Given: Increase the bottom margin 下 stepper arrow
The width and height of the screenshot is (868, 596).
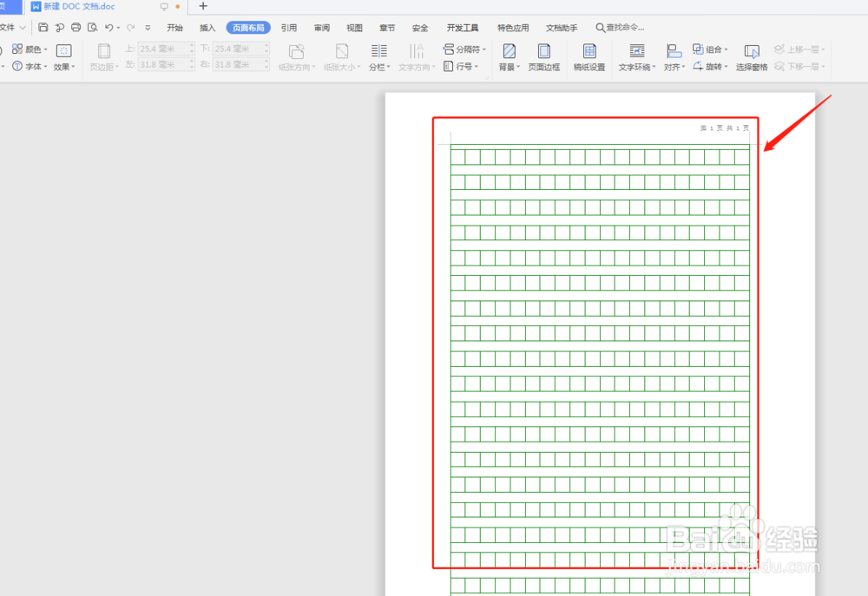Looking at the screenshot, I should [x=266, y=46].
